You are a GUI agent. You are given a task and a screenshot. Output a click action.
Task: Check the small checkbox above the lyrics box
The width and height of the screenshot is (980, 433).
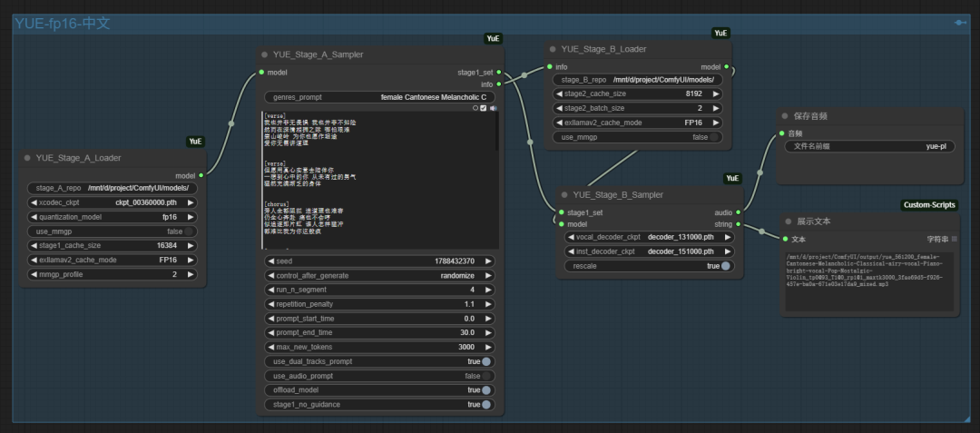(484, 108)
